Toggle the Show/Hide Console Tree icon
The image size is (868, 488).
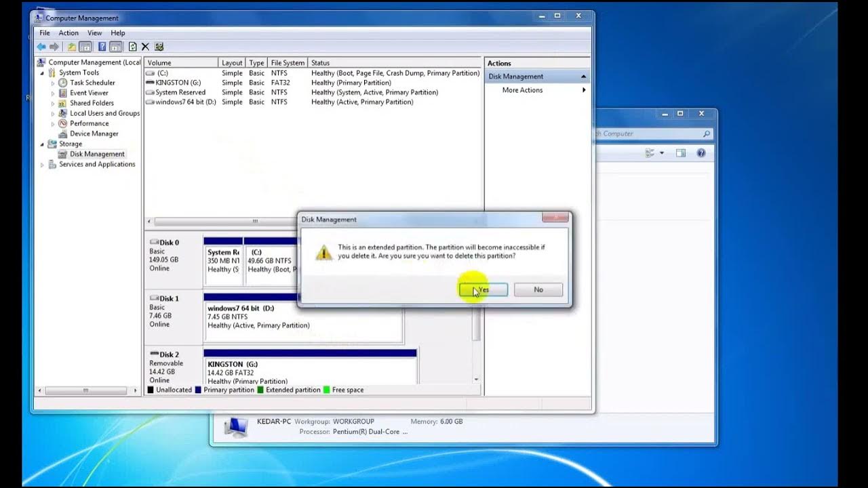[x=85, y=47]
